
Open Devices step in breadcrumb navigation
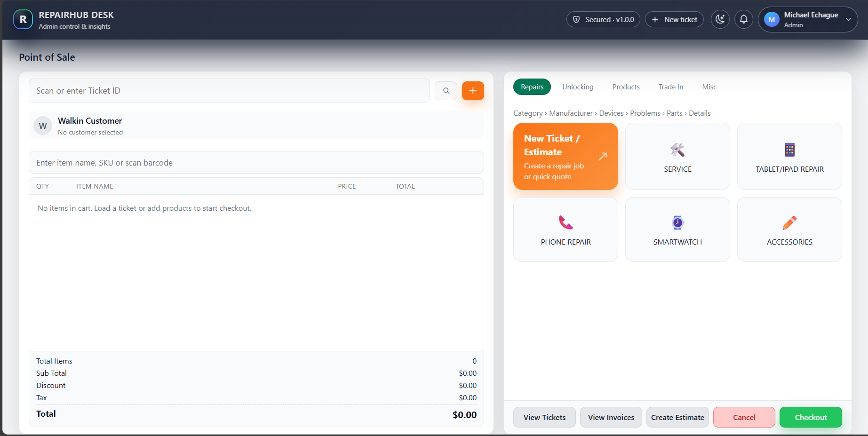coord(611,113)
